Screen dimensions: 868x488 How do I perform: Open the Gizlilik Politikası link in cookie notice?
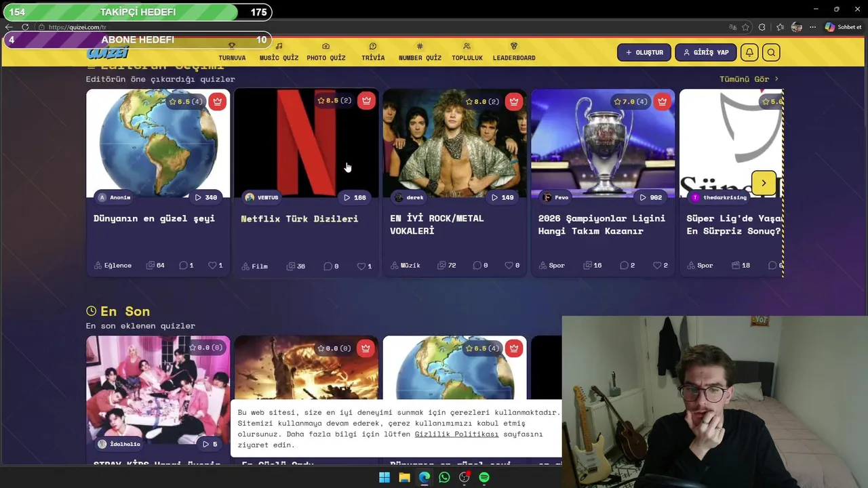click(x=456, y=434)
